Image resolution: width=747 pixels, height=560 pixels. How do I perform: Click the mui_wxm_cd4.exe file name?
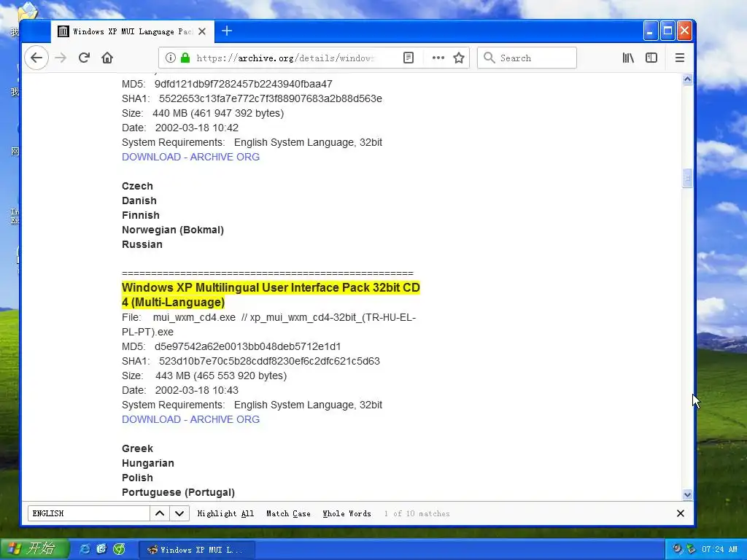194,318
